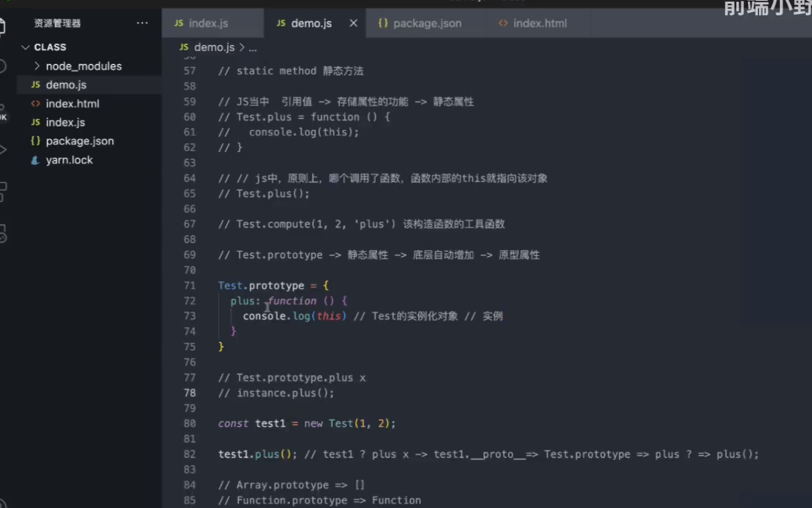Select index.html in the Explorer
The image size is (812, 508).
72,104
